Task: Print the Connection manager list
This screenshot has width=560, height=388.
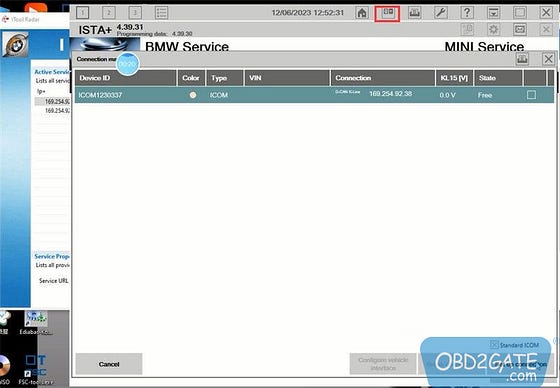Action: tap(522, 59)
